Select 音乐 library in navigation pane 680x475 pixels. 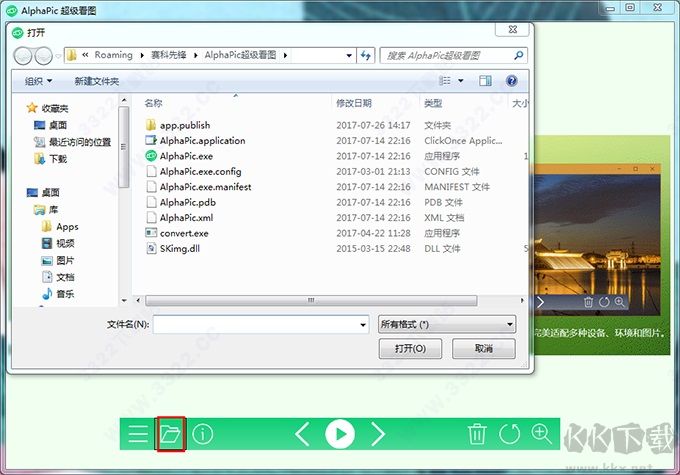pyautogui.click(x=58, y=294)
